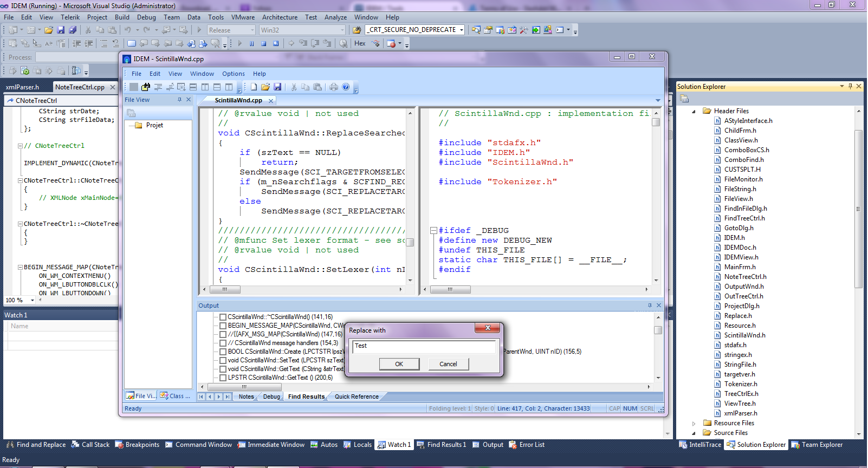
Task: Click the binoculars Find icon in IDEM toolbar
Action: [x=146, y=87]
